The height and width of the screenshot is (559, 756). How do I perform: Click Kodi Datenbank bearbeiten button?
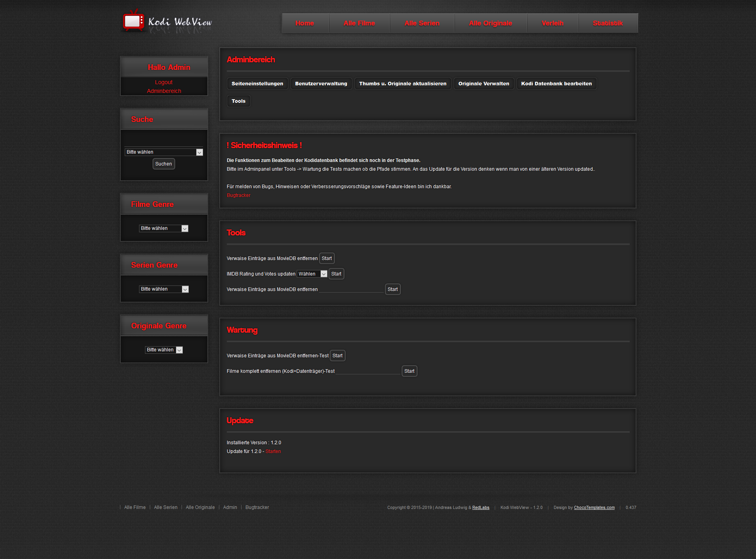[x=556, y=84]
